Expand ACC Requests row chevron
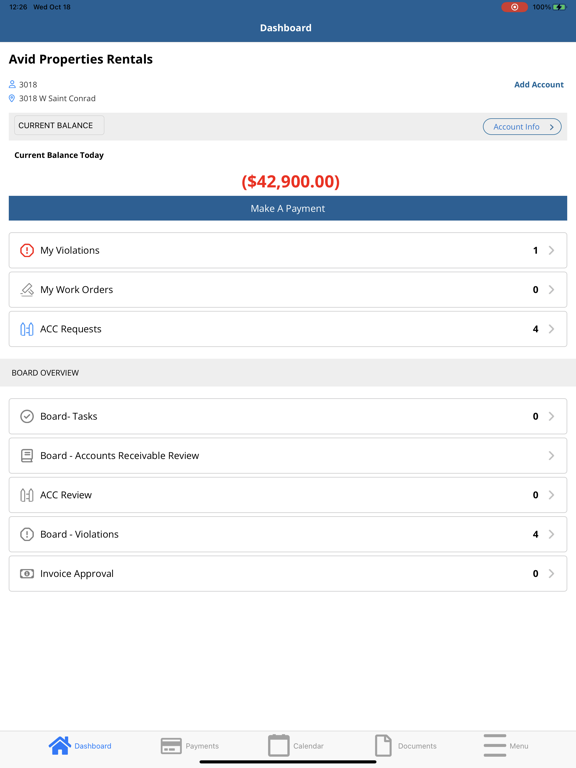This screenshot has width=576, height=768. [552, 329]
